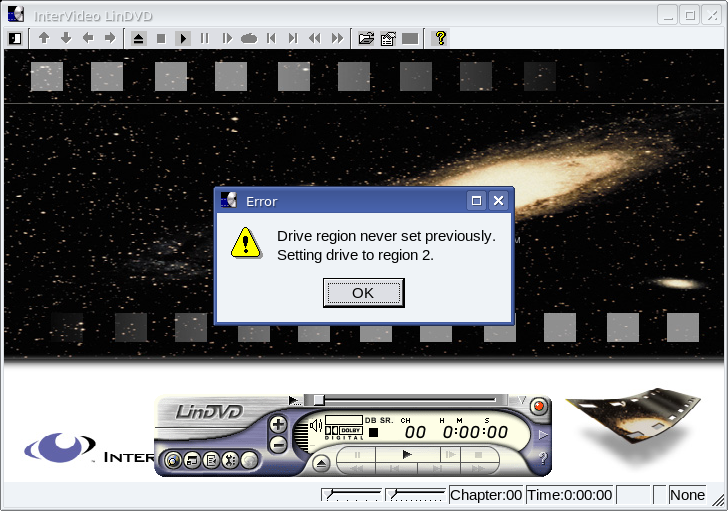The height and width of the screenshot is (511, 728).
Task: Click the window menu icon button on the LinDVD panel
Action: tap(192, 460)
